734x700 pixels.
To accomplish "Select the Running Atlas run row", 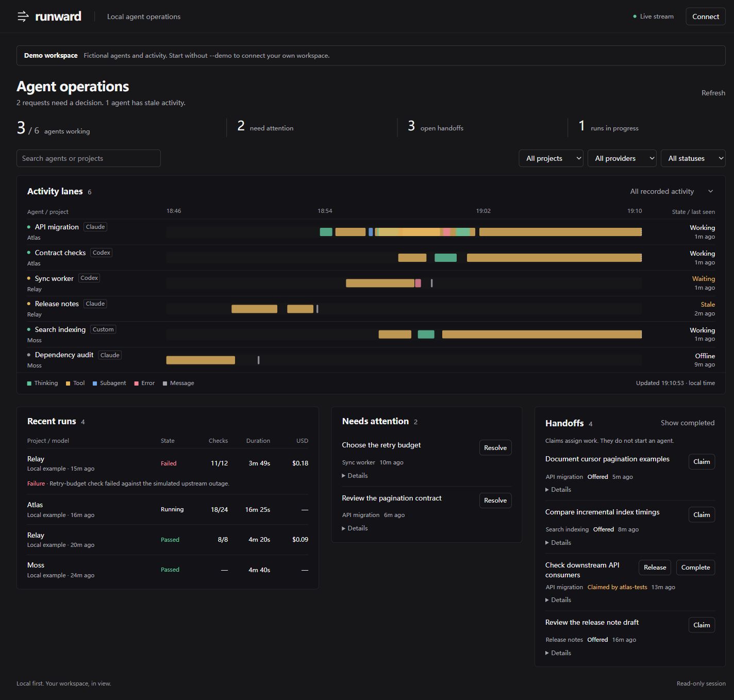I will [168, 509].
